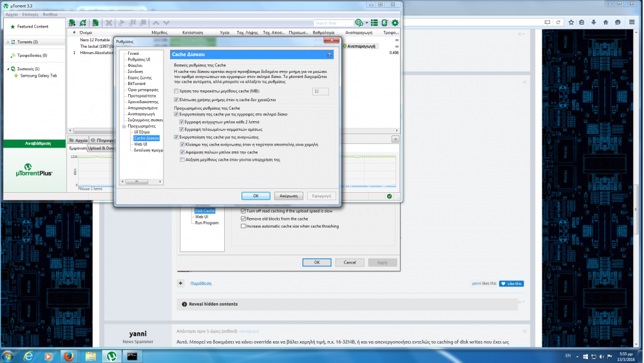Click the Upload & Download graph selector
The height and width of the screenshot is (363, 644).
pos(100,148)
